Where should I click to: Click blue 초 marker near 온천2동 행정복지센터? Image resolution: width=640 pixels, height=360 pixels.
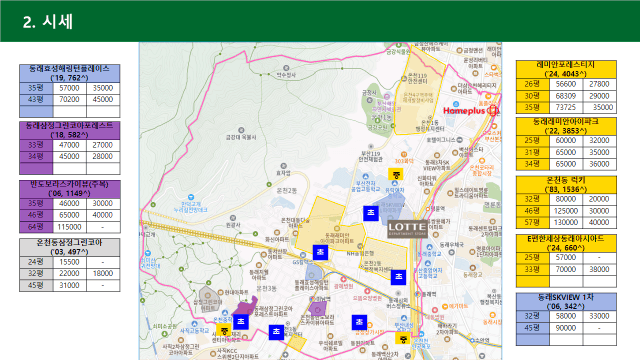click(398, 277)
